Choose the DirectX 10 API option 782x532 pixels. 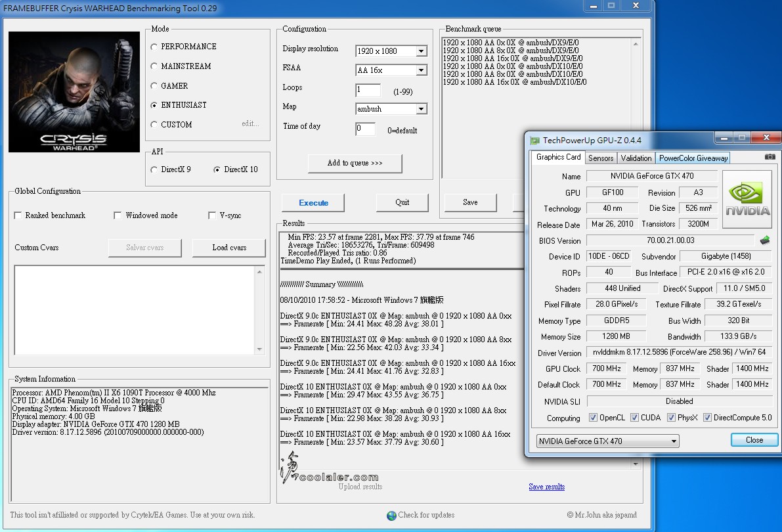[217, 169]
